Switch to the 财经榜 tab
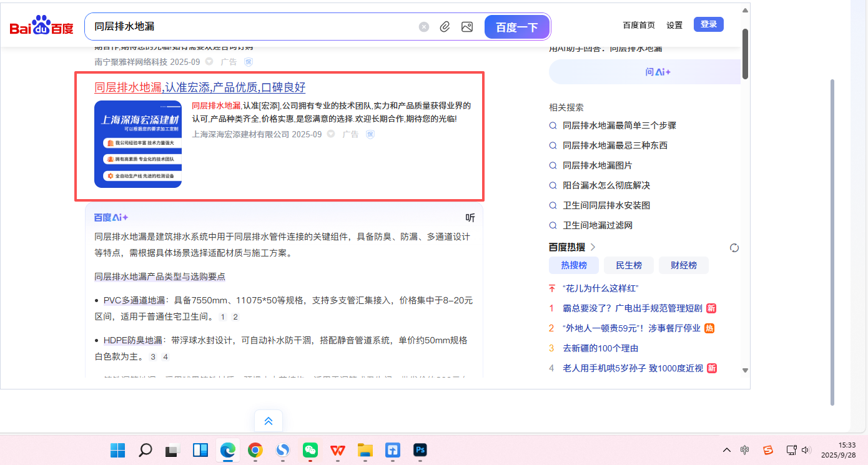 tap(683, 265)
